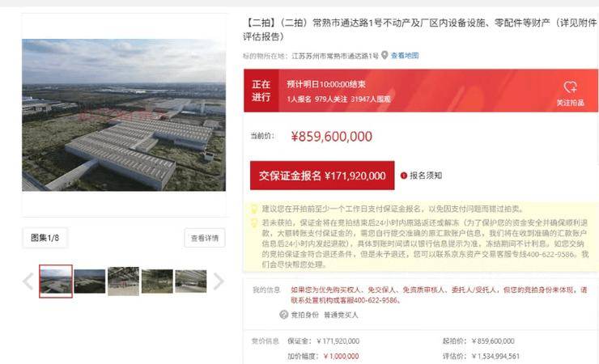
Task: Select the second thumbnail in the gallery
Action: point(90,281)
